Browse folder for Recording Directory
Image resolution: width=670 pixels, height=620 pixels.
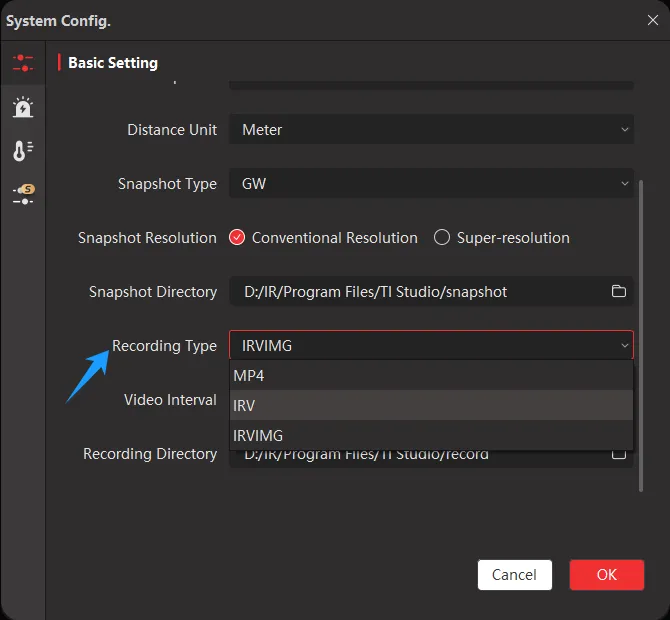(619, 454)
